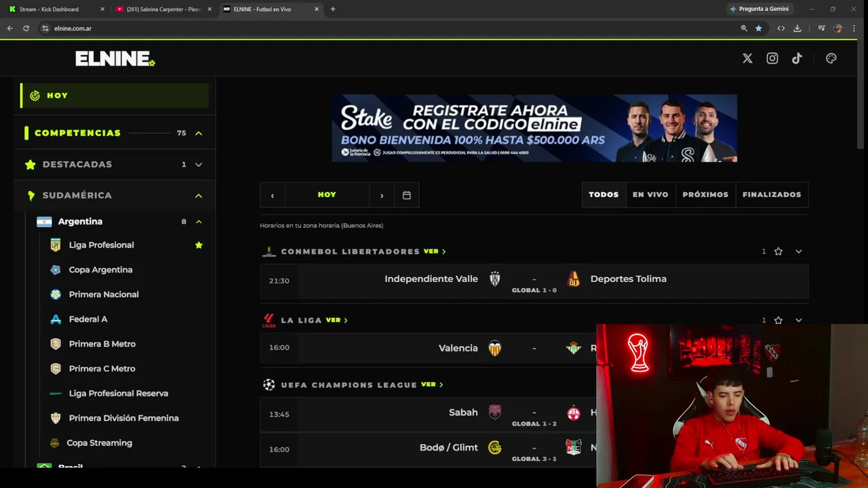Toggle favorite star for CONMEBOL Libertadores

pos(778,251)
